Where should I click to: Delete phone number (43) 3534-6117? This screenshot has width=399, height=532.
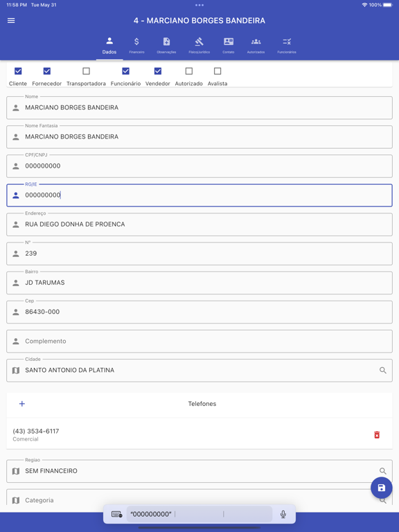pos(377,434)
